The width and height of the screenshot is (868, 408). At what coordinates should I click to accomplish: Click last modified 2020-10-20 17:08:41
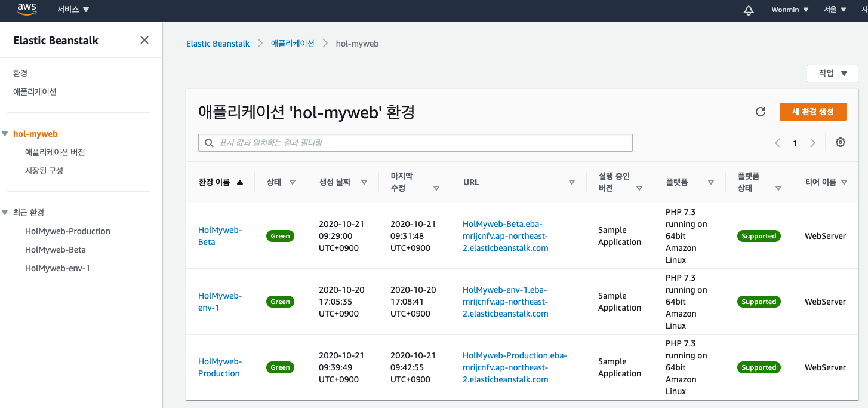[x=413, y=302]
